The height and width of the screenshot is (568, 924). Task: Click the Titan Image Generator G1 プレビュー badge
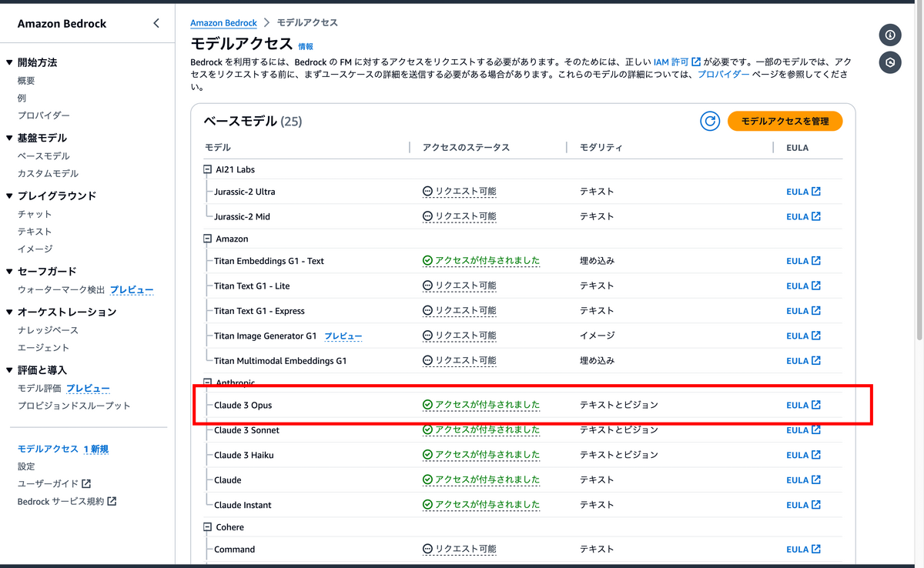[343, 336]
